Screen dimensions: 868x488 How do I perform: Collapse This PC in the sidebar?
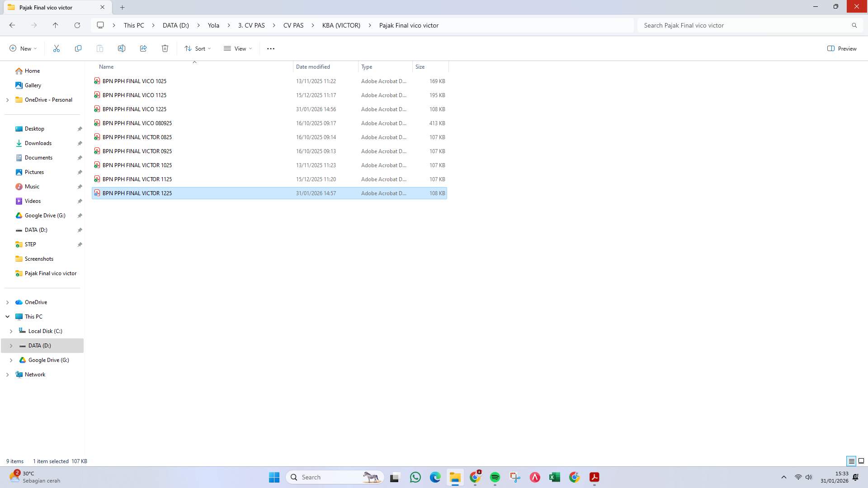click(7, 316)
